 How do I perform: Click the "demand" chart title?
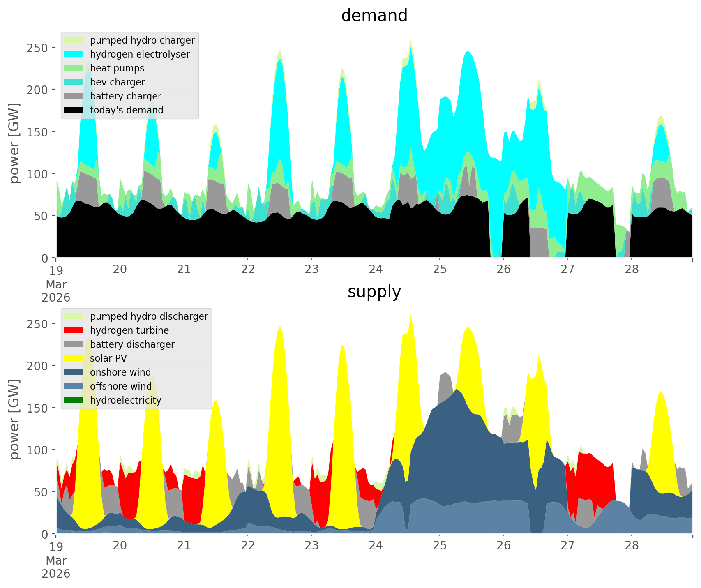click(374, 16)
